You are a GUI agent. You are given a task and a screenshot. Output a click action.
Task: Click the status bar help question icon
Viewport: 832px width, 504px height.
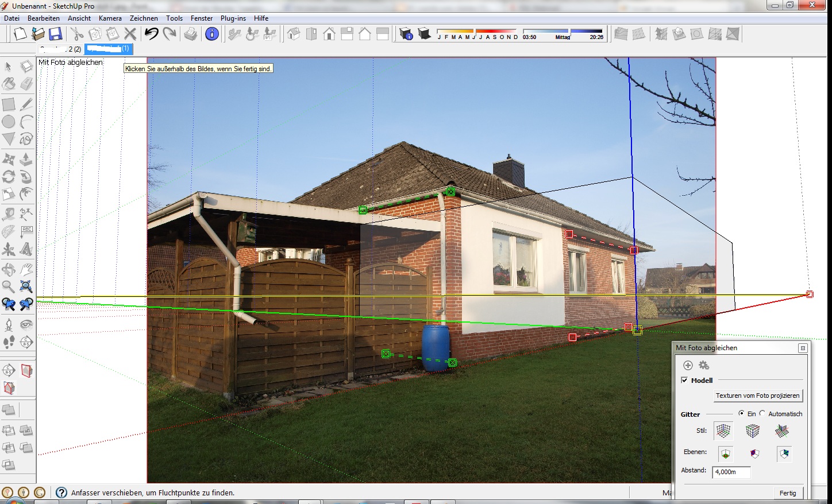point(61,493)
